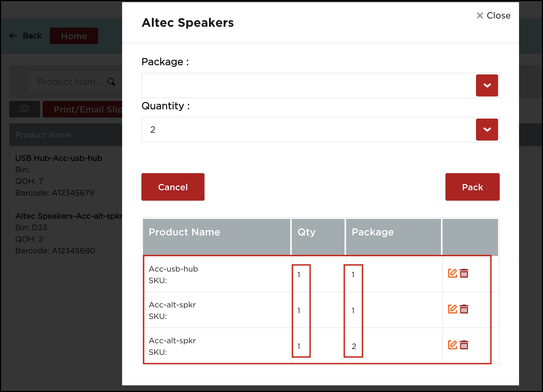
Task: Close the Altec Speakers dialog
Action: (493, 15)
